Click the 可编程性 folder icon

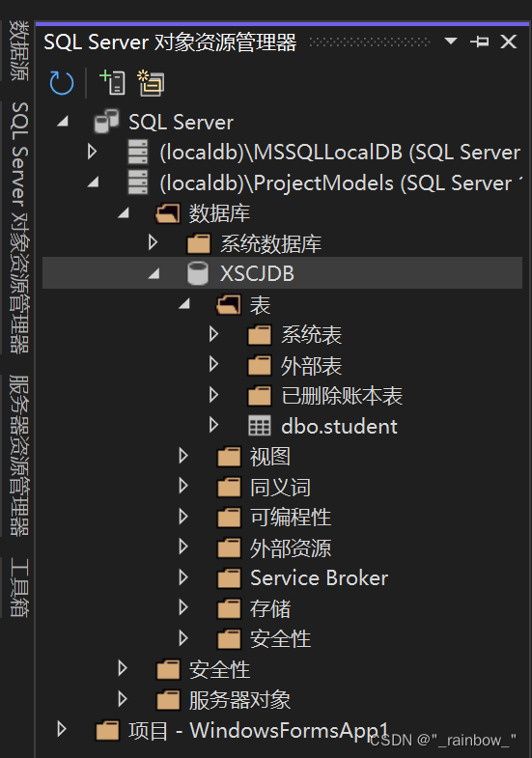click(x=229, y=518)
